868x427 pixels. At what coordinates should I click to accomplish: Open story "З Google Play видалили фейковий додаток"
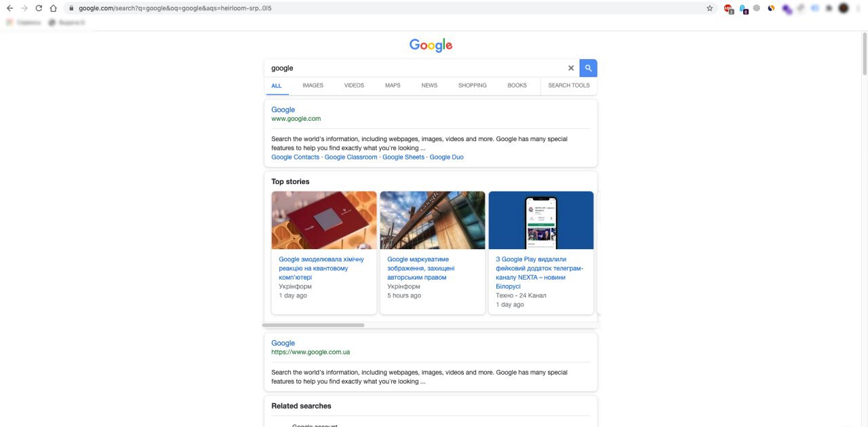pos(539,273)
